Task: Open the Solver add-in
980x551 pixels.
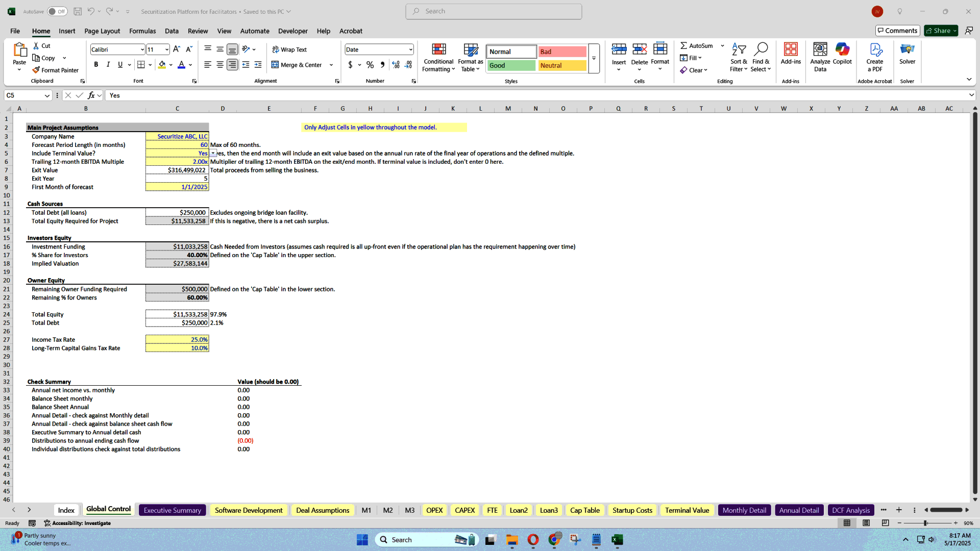Action: [x=907, y=54]
